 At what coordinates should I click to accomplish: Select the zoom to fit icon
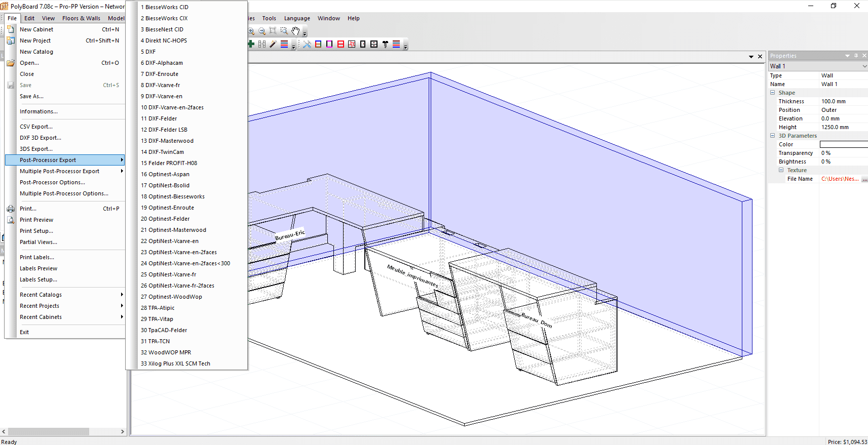(273, 31)
